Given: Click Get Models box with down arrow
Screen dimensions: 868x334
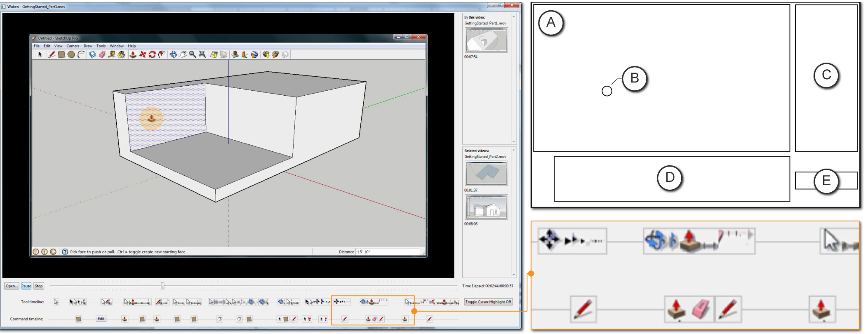Looking at the screenshot, I should [x=266, y=54].
